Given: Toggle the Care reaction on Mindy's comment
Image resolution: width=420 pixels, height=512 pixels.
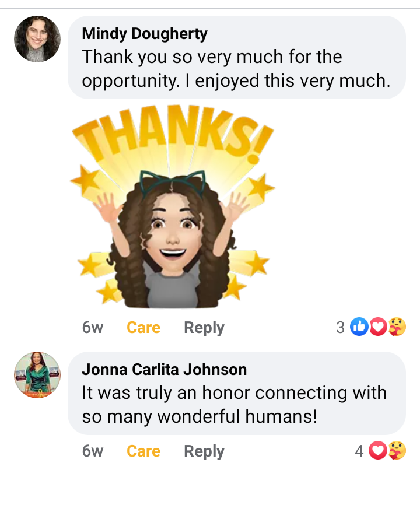Looking at the screenshot, I should point(143,328).
